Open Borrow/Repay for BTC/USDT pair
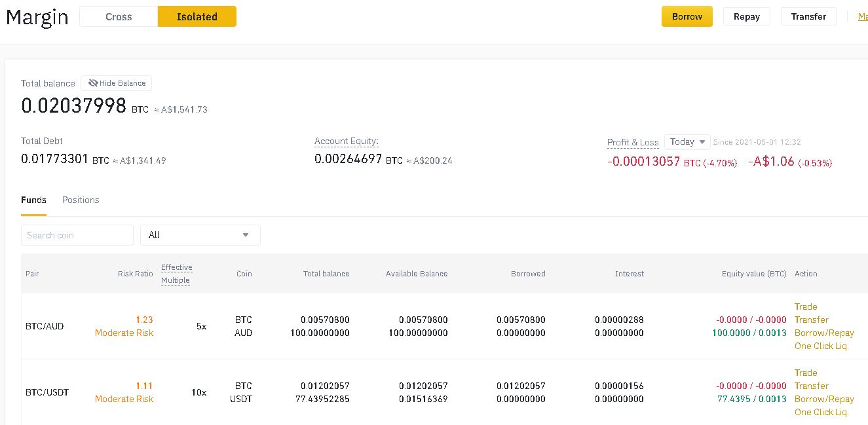Screen dimensions: 868x425 824,399
